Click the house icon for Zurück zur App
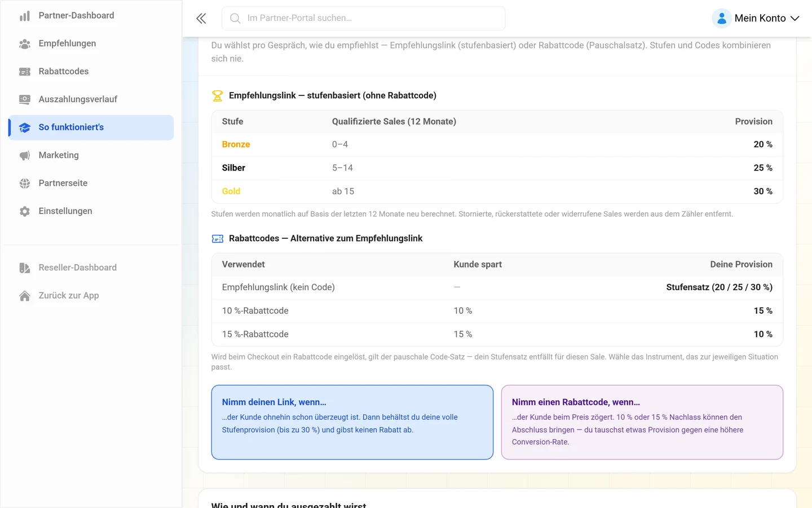Screen dimensions: 812x508 [x=25, y=296]
